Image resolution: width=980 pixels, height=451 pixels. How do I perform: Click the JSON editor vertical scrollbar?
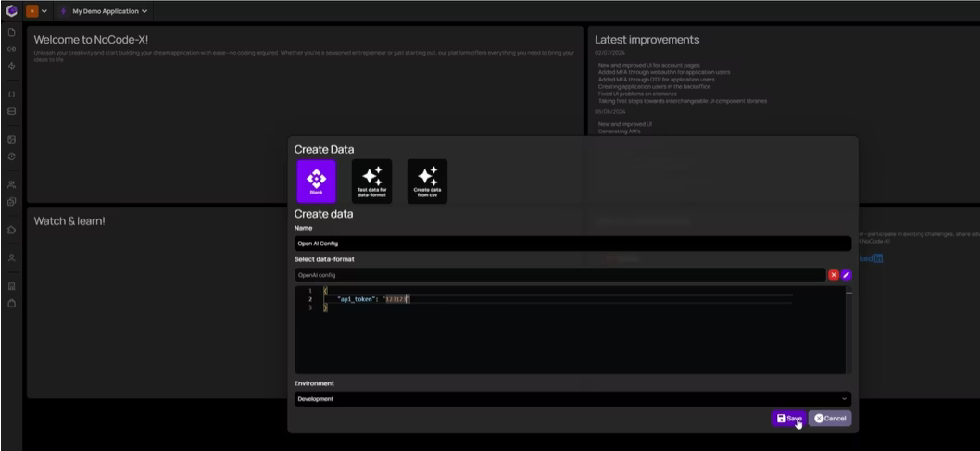click(x=848, y=330)
